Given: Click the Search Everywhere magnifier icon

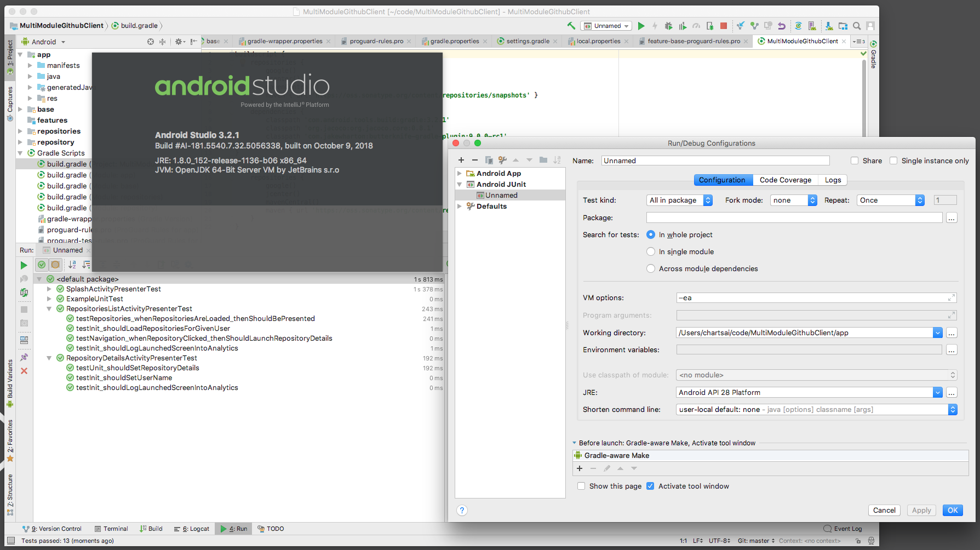Looking at the screenshot, I should (x=857, y=26).
